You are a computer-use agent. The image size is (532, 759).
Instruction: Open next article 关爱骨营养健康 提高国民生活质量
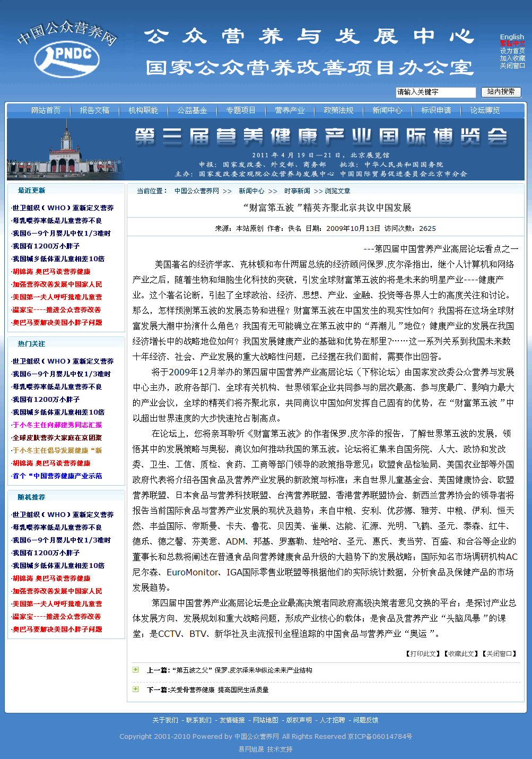point(219,690)
